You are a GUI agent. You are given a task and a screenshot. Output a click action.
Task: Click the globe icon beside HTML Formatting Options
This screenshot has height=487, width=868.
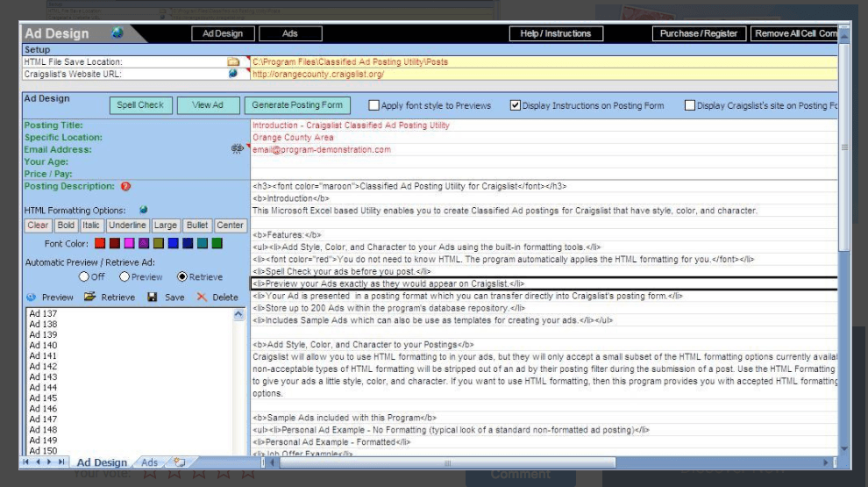[x=144, y=210]
